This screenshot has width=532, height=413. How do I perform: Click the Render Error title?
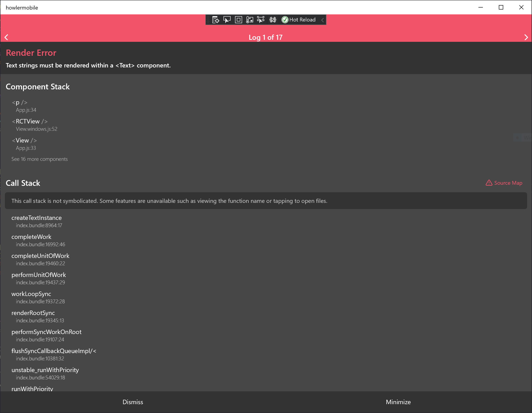point(31,53)
